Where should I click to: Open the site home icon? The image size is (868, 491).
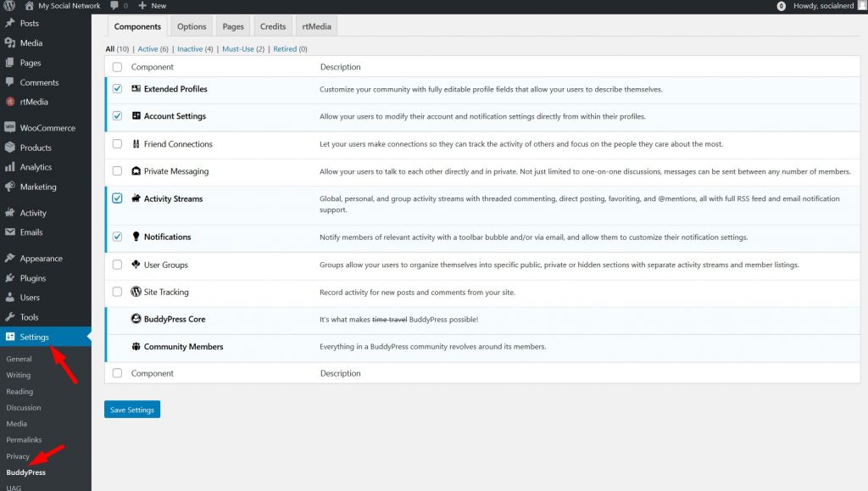(x=30, y=6)
